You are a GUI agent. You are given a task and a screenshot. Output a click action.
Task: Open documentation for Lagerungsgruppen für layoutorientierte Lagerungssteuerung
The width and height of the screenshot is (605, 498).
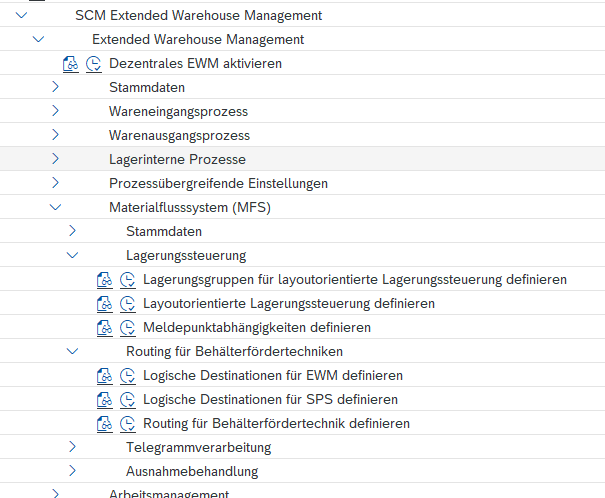(105, 280)
